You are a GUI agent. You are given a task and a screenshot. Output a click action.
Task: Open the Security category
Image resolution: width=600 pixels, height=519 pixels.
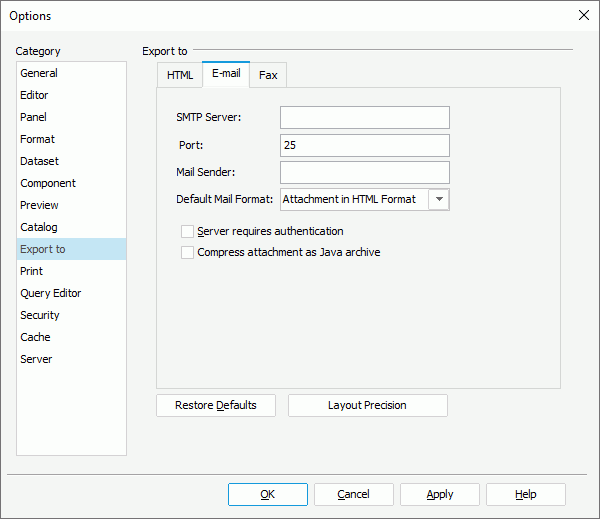coord(71,315)
